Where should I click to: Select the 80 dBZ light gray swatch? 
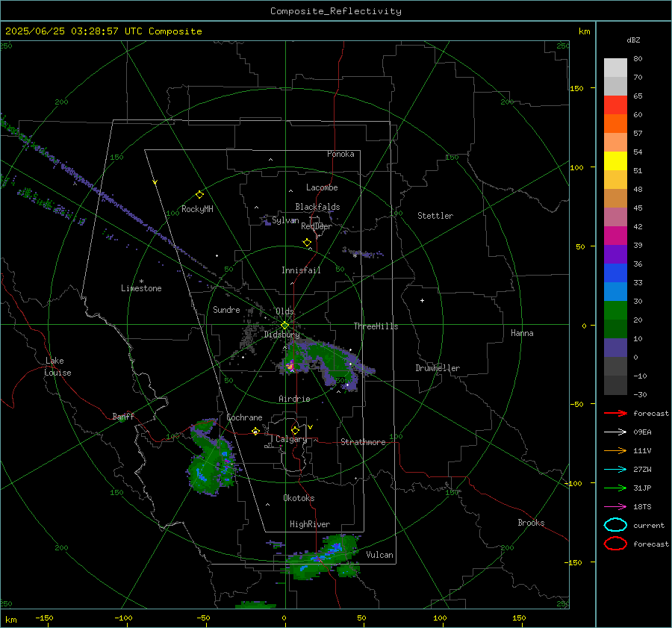(x=615, y=67)
